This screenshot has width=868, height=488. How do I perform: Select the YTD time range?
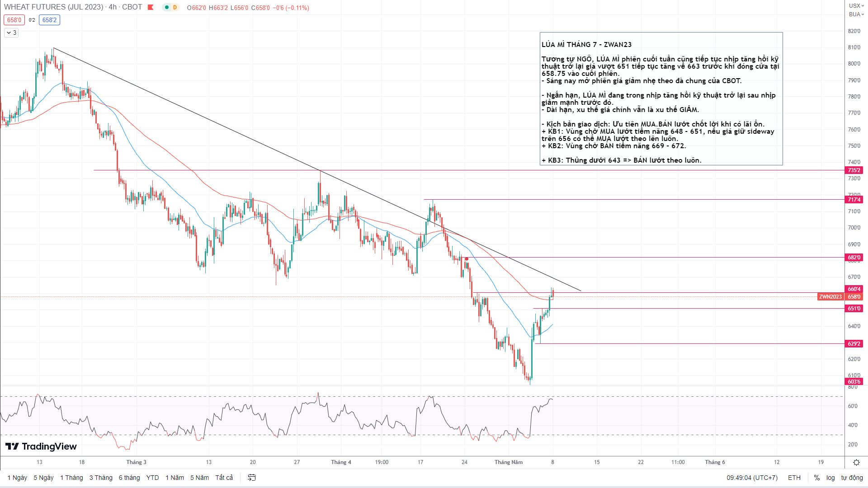tap(152, 478)
